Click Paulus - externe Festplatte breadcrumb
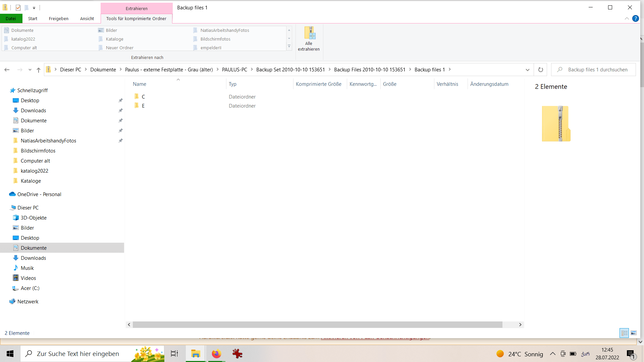The image size is (644, 362). [x=169, y=70]
